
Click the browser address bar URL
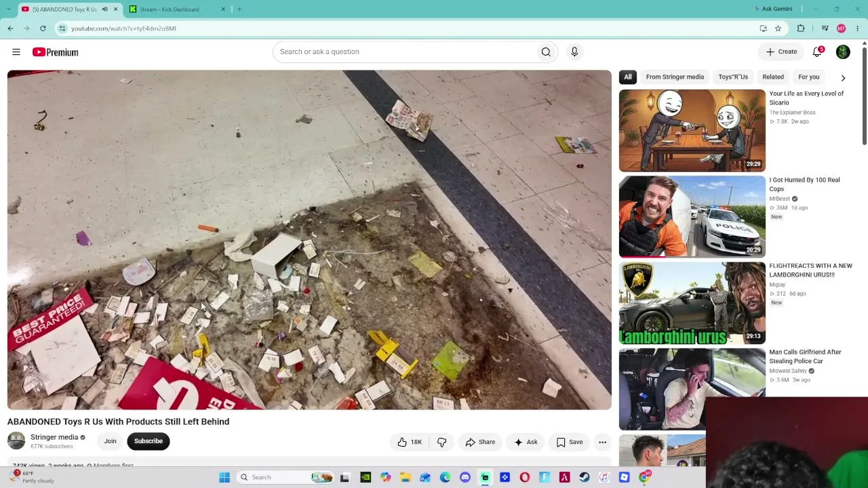tap(123, 28)
